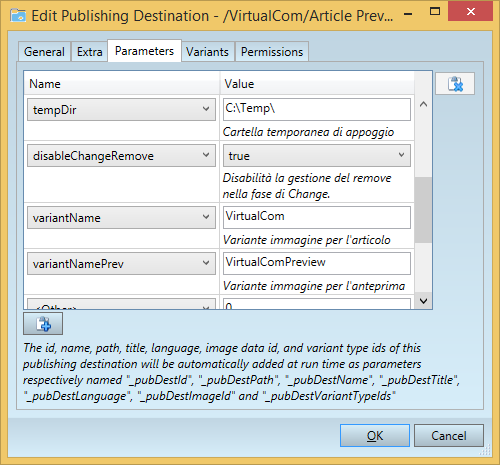Open the Extra tab

click(x=89, y=52)
